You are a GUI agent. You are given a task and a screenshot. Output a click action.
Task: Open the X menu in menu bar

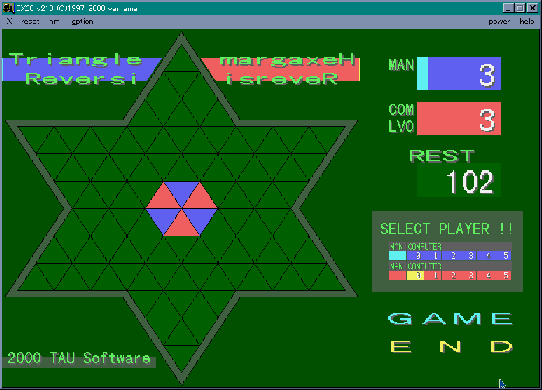tap(9, 21)
